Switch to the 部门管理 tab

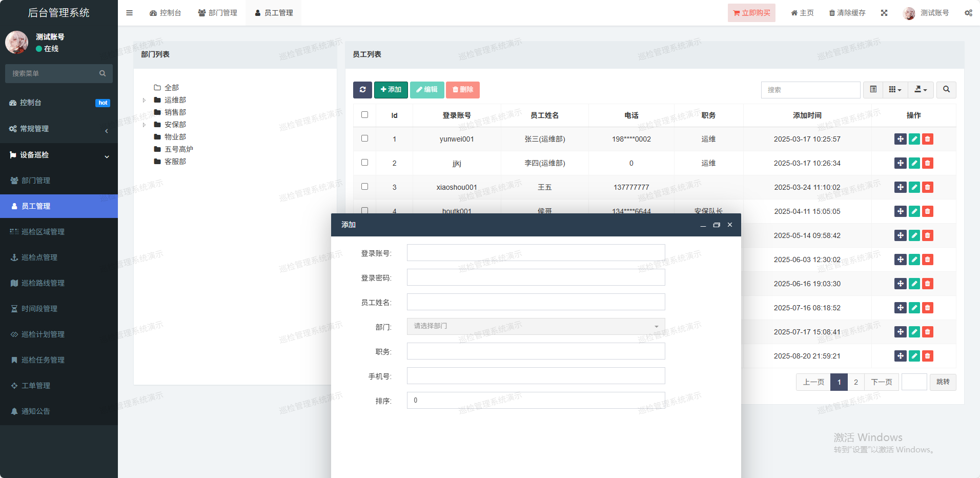click(218, 13)
